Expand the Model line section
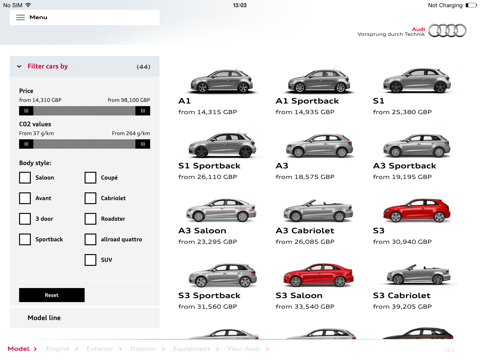Viewport: 480px width, 360px height. 85,318
